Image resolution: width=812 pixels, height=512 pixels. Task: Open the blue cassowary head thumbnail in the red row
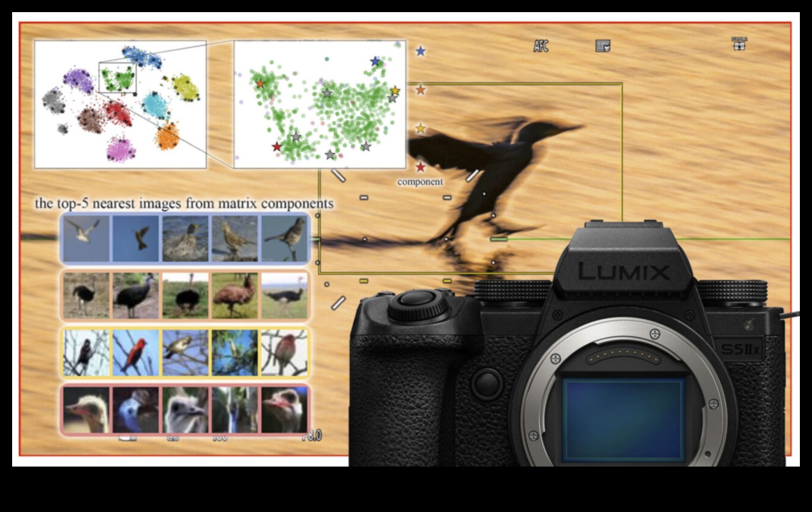click(136, 410)
